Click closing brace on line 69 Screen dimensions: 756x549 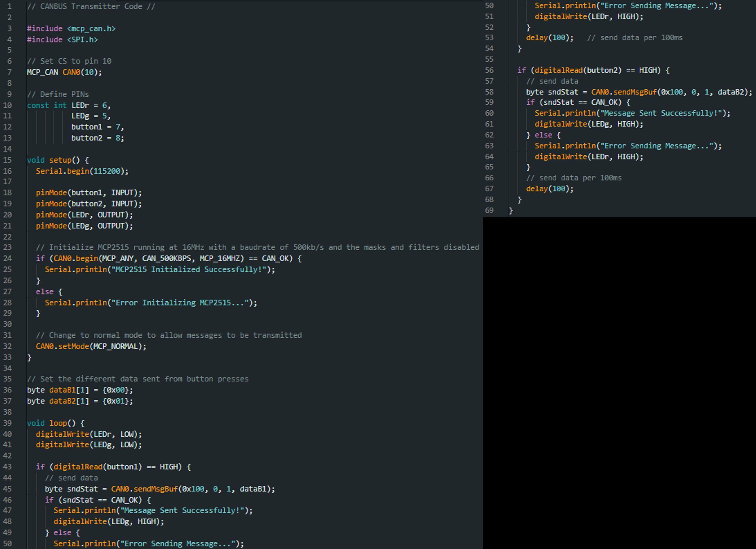click(x=511, y=210)
